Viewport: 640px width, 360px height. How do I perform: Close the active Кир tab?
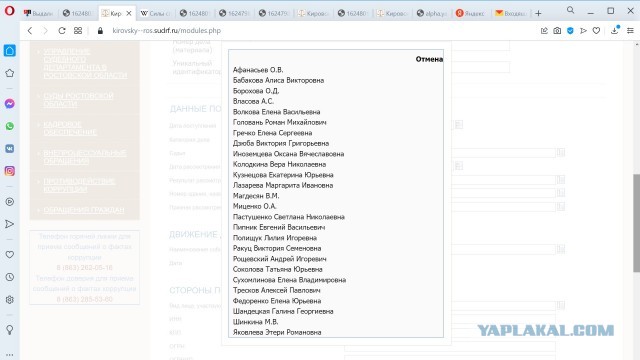129,13
